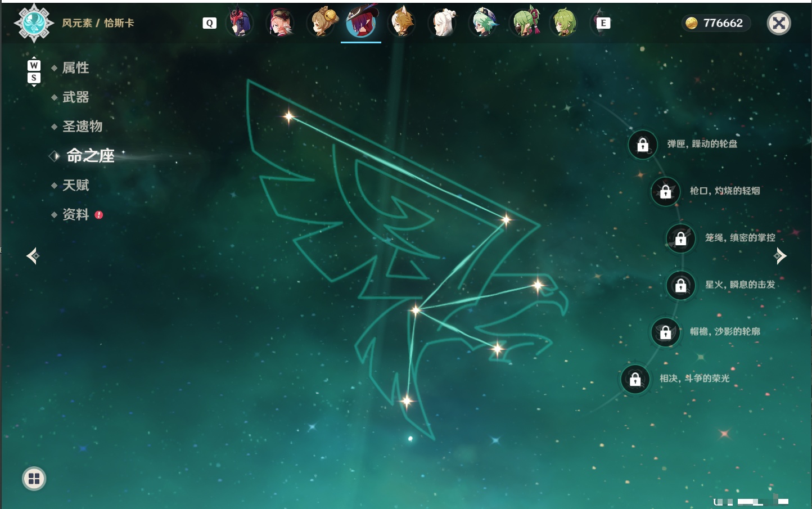Open the grid menu icon at bottom left

pyautogui.click(x=34, y=479)
